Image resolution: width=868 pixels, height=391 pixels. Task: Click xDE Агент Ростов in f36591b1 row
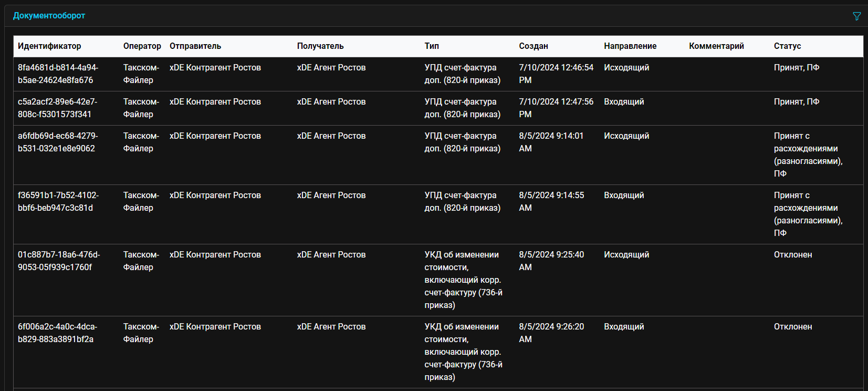(331, 195)
